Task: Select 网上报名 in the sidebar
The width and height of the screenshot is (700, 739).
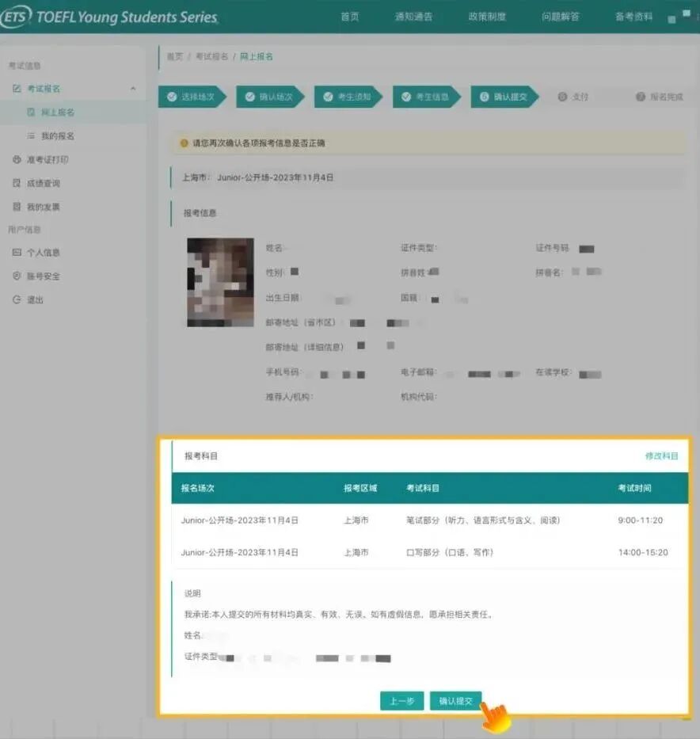Action: coord(57,112)
